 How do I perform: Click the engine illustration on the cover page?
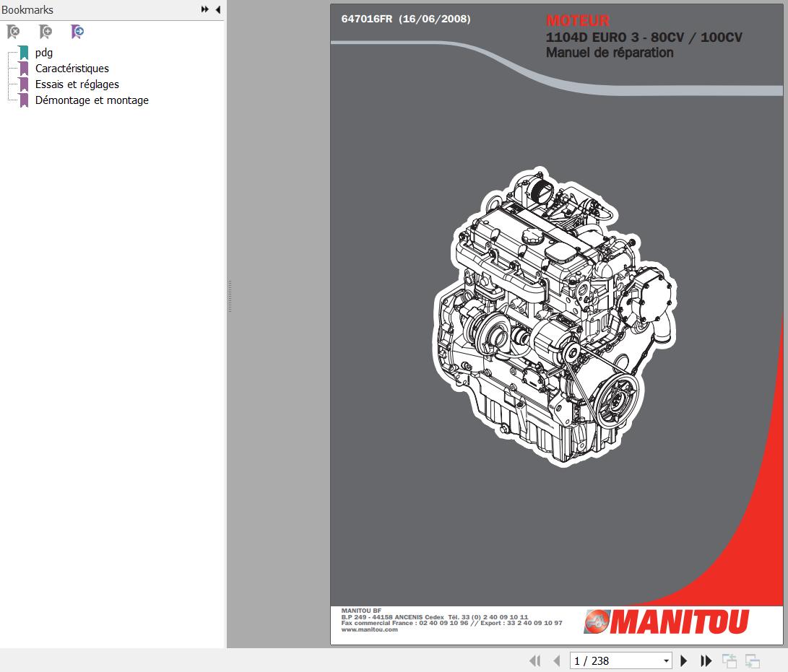point(555,315)
